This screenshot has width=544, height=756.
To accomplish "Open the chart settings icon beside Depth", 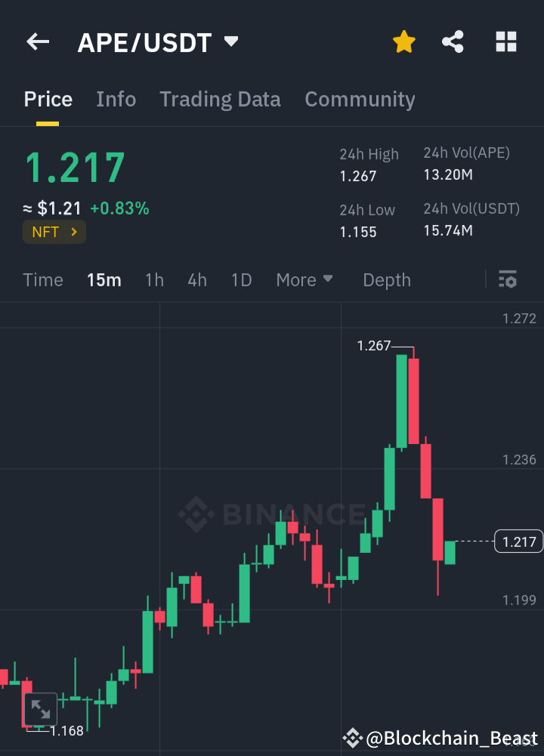I will 507,279.
